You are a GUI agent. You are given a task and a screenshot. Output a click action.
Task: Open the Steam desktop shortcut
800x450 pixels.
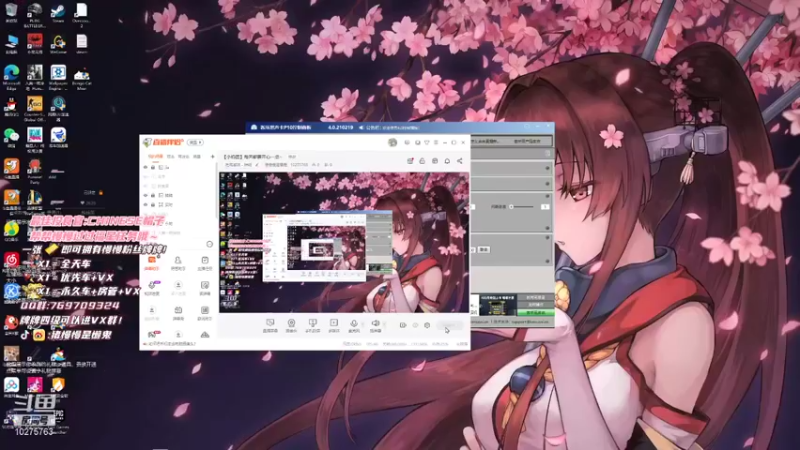pyautogui.click(x=58, y=11)
